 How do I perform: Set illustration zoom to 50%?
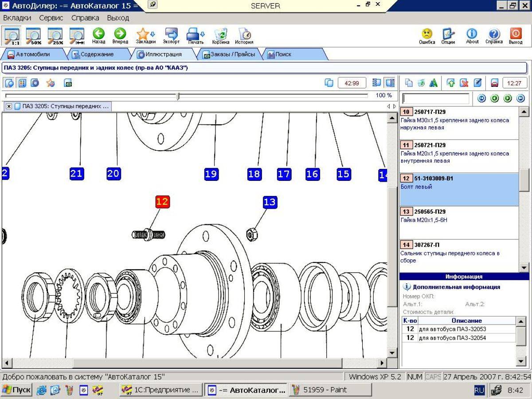click(x=33, y=35)
